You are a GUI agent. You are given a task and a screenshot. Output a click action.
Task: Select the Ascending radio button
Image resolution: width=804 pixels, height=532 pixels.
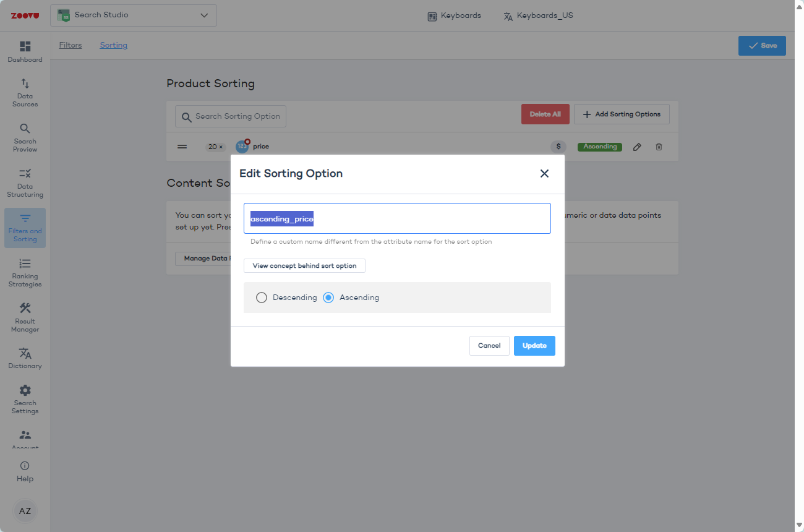point(328,298)
